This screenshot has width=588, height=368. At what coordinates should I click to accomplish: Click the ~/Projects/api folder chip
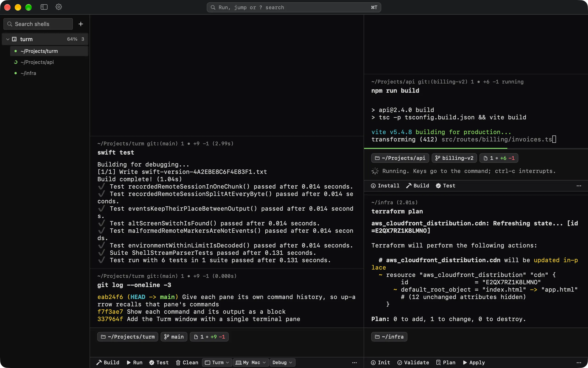point(400,158)
